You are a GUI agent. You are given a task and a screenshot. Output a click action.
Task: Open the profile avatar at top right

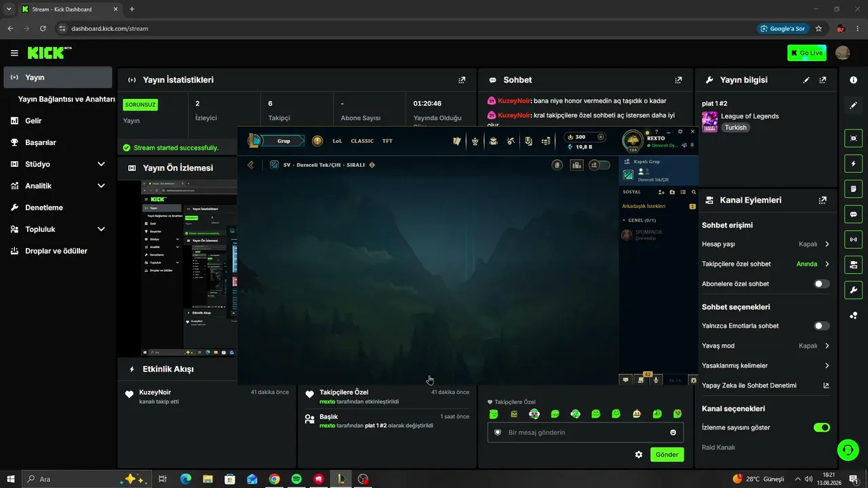[842, 53]
